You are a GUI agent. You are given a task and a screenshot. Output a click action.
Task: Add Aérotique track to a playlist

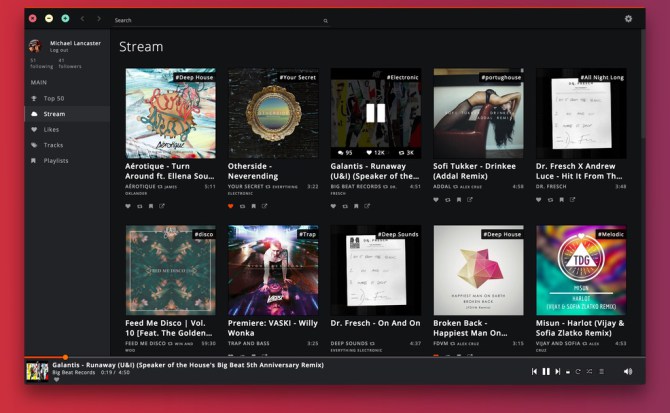[x=151, y=206]
